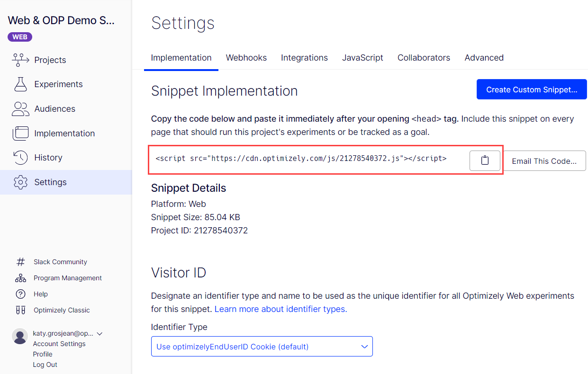Open the Advanced tab
Viewport: 588px width, 374px height.
tap(484, 58)
